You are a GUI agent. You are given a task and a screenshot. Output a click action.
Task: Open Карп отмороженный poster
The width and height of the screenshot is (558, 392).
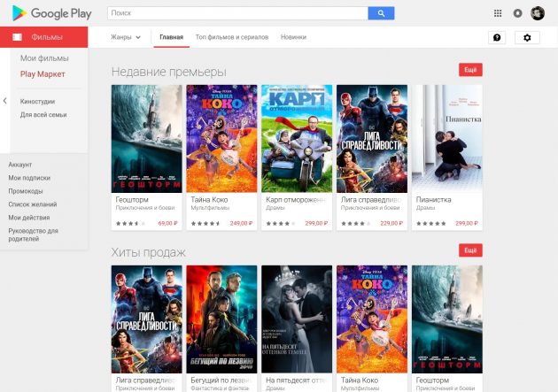click(x=297, y=139)
